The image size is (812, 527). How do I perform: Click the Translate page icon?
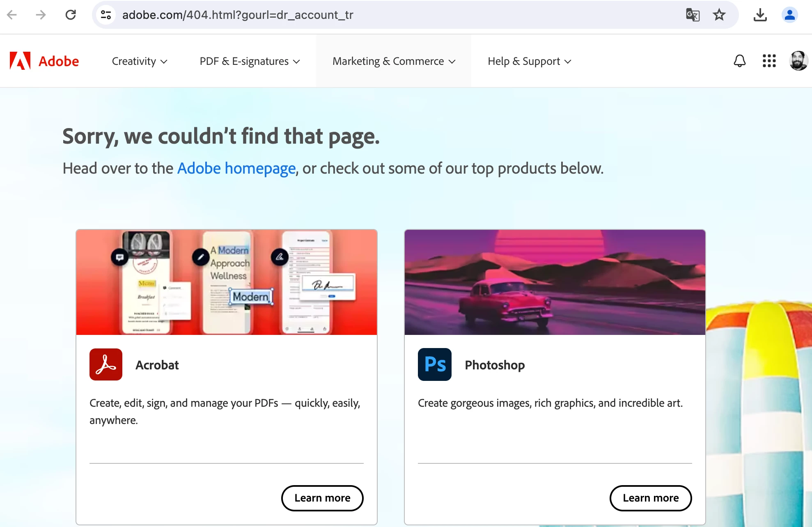pos(693,15)
